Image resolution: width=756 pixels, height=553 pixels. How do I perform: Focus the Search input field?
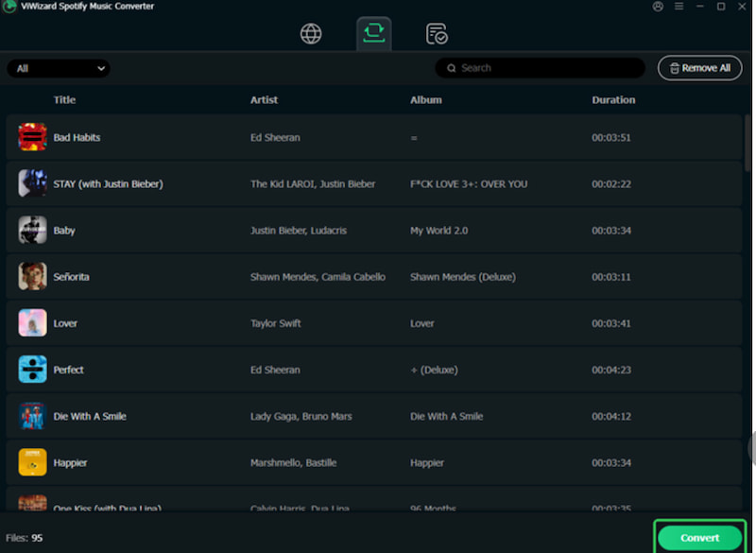540,68
